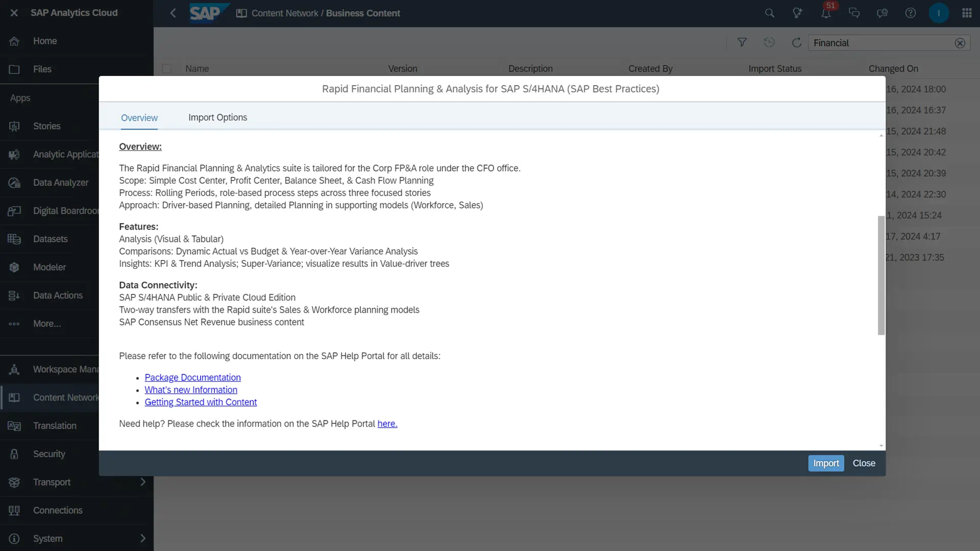Open Content Network in the sidebar
This screenshot has height=551, width=980.
point(49,397)
